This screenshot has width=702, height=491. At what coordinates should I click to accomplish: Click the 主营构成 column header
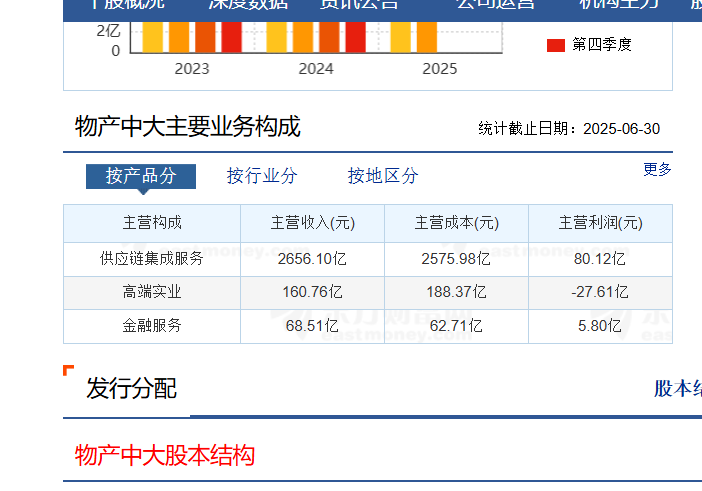point(152,223)
